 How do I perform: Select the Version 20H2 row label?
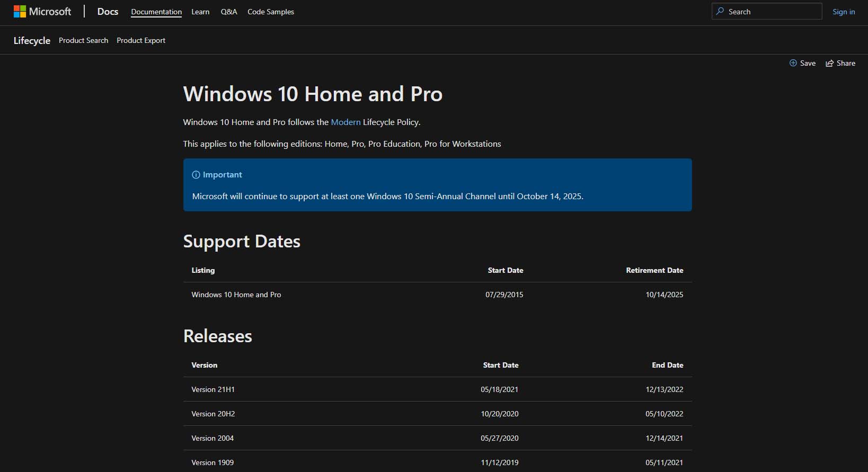213,414
